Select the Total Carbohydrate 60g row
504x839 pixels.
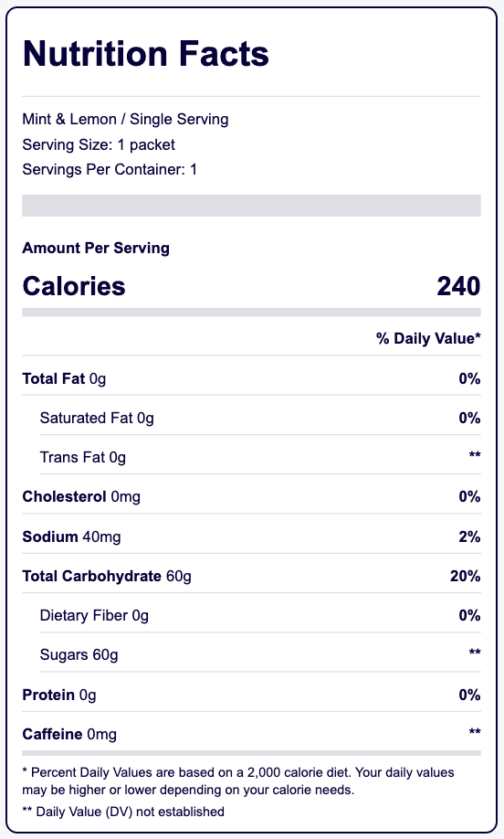(252, 576)
